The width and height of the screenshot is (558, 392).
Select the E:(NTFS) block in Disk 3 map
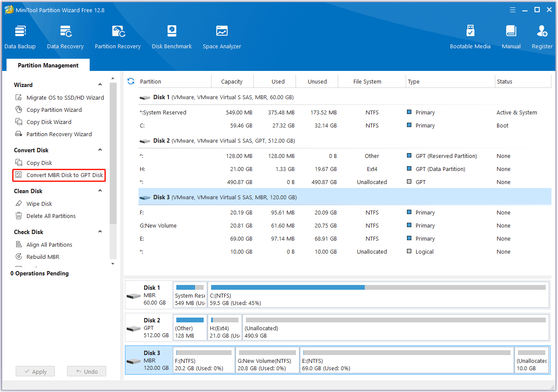click(x=407, y=360)
